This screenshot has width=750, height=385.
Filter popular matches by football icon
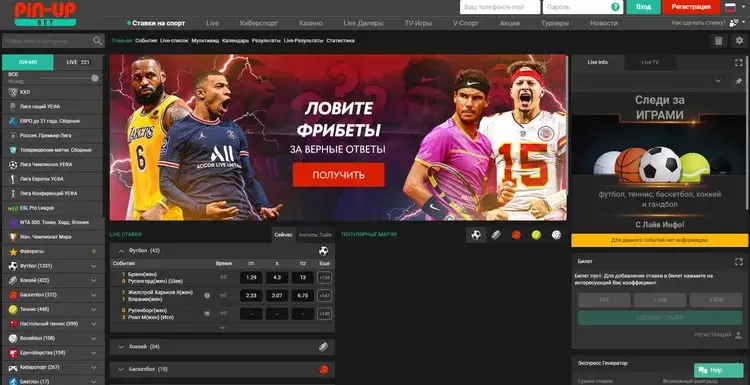tap(476, 235)
